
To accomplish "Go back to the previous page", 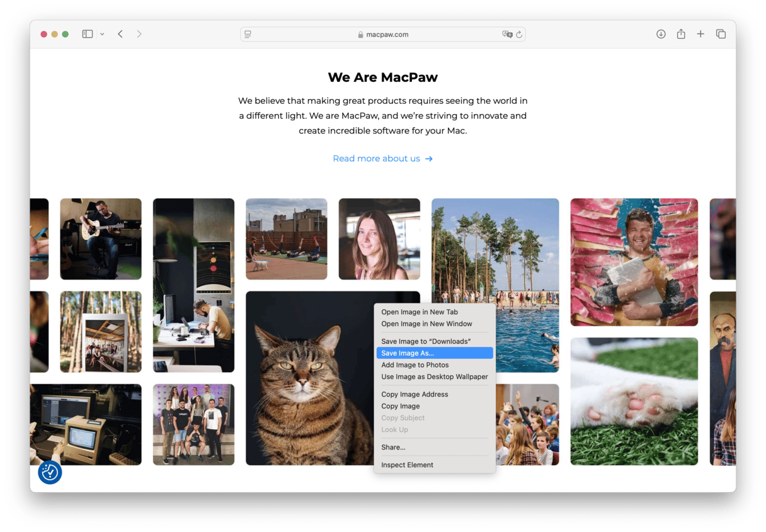I will [120, 34].
